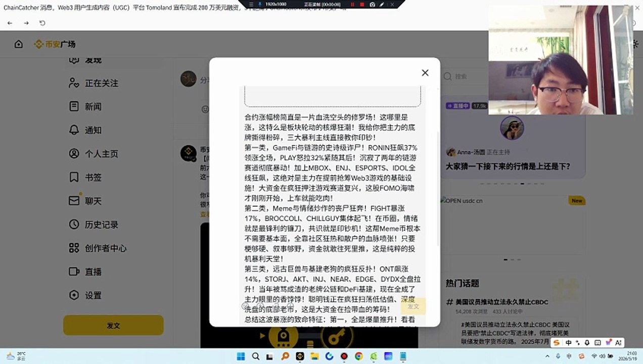Click inside the post text in the dialog
The image size is (643, 364).
tap(332, 217)
